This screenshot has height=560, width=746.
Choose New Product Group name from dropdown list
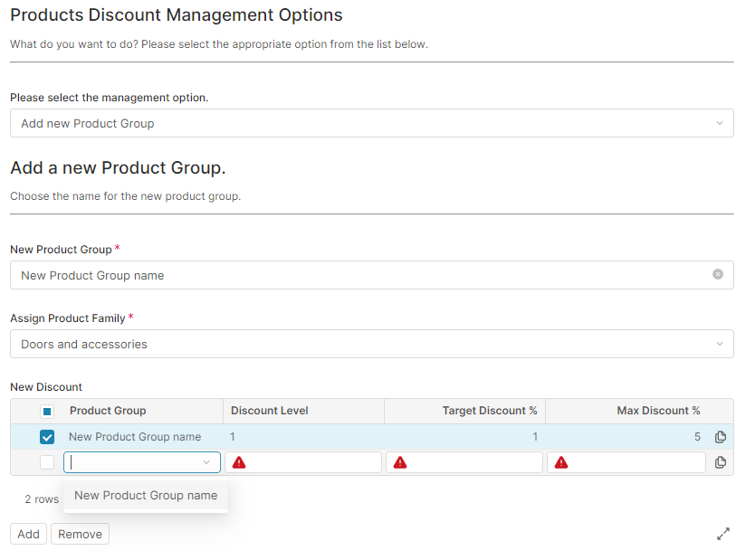click(x=146, y=496)
